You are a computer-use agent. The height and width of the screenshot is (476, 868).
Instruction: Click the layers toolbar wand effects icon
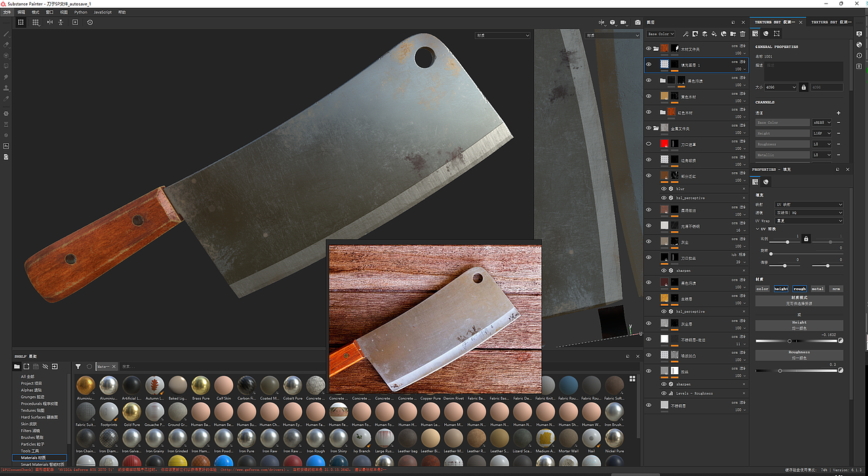(686, 34)
